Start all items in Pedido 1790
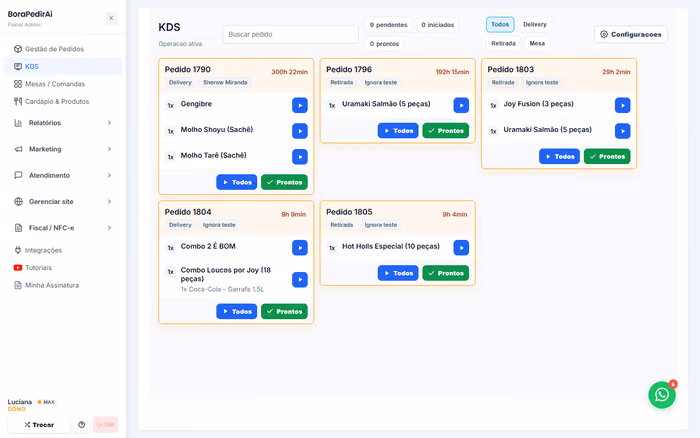 (237, 182)
